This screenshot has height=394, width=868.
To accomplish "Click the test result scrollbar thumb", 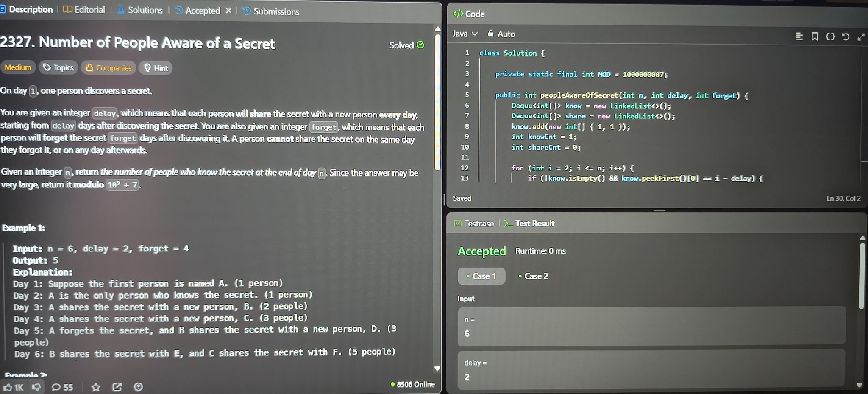I will [862, 276].
